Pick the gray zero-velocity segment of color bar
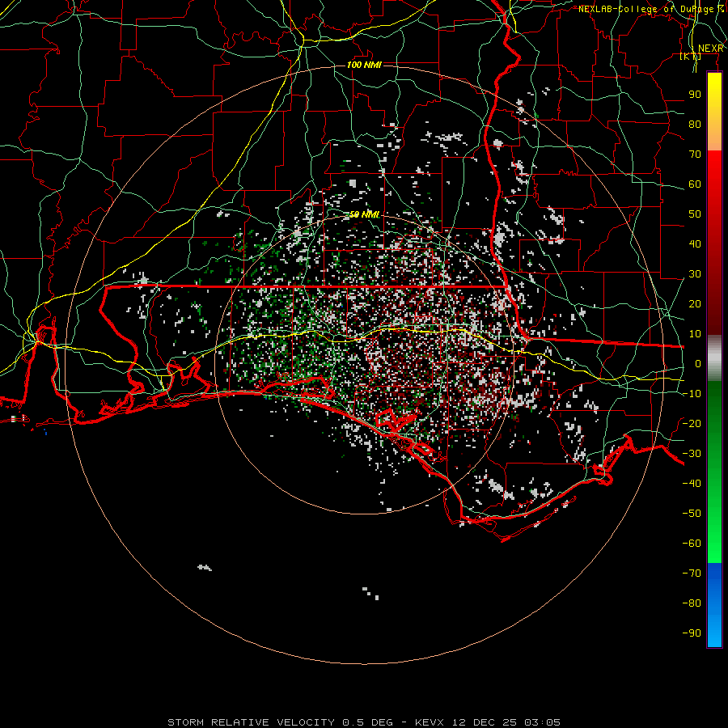The width and height of the screenshot is (728, 728). click(x=714, y=358)
